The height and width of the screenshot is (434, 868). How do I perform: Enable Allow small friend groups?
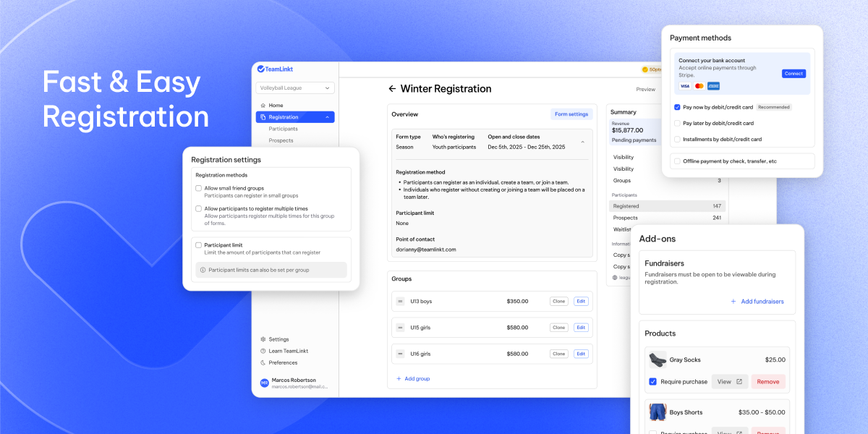coord(199,188)
